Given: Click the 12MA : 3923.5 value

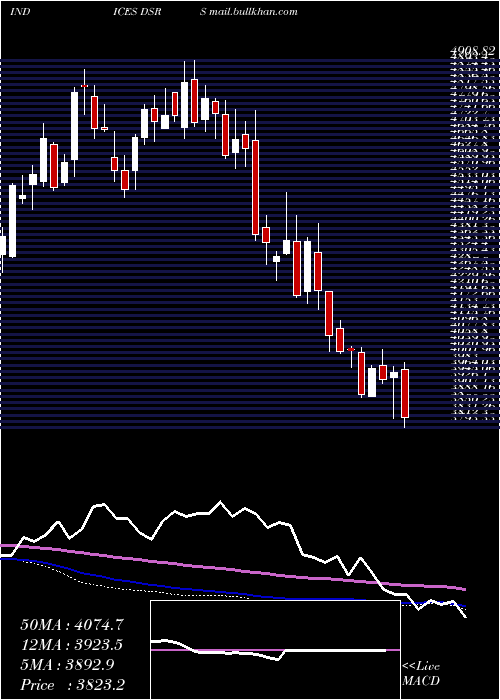Looking at the screenshot, I should pyautogui.click(x=71, y=645).
